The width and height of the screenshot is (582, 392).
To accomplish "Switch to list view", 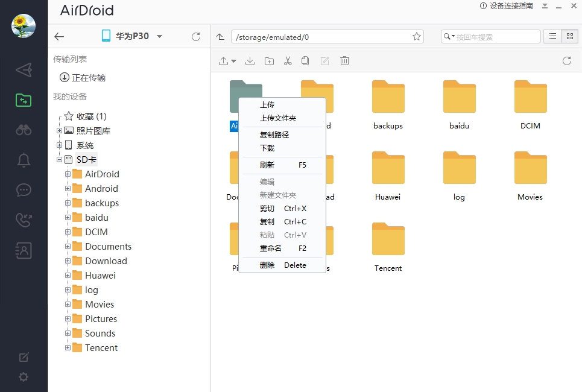I will pos(552,36).
